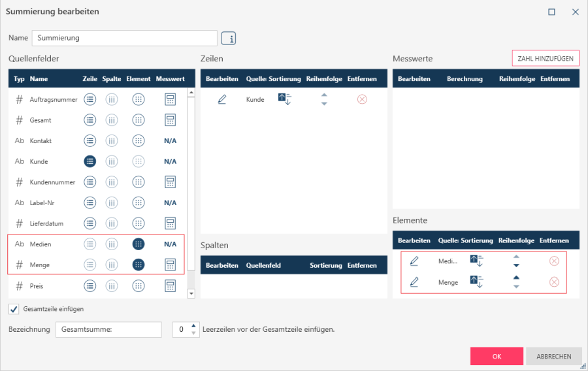Viewport: 588px width, 371px height.
Task: Move Menge up in Elemente order
Action: pos(516,278)
